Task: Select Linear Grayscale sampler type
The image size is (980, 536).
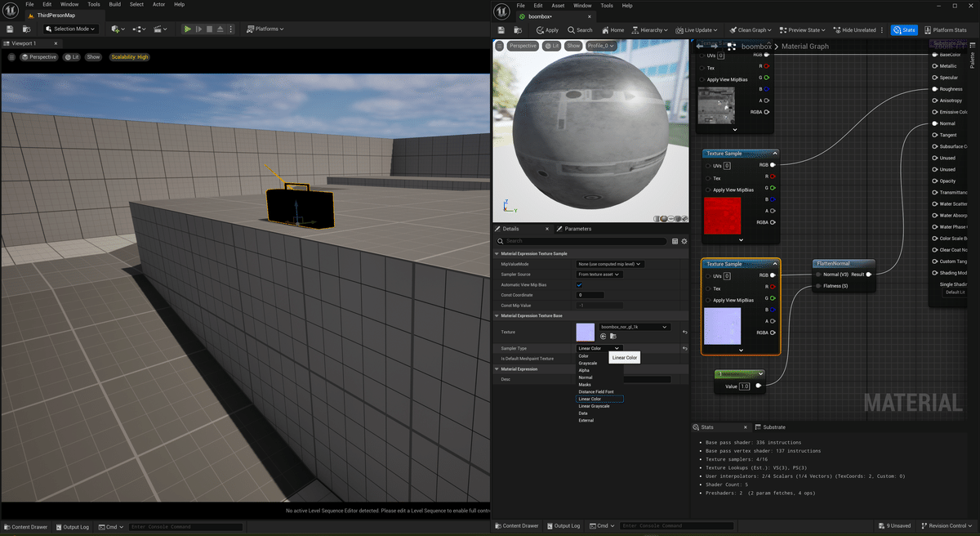Action: (x=599, y=406)
